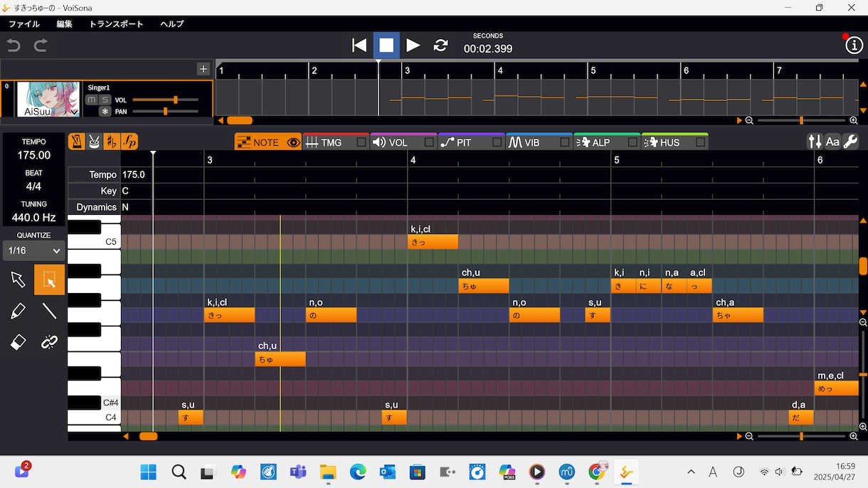Open Windows Start button on taskbar
Screen dimensions: 868x488
coord(149,472)
